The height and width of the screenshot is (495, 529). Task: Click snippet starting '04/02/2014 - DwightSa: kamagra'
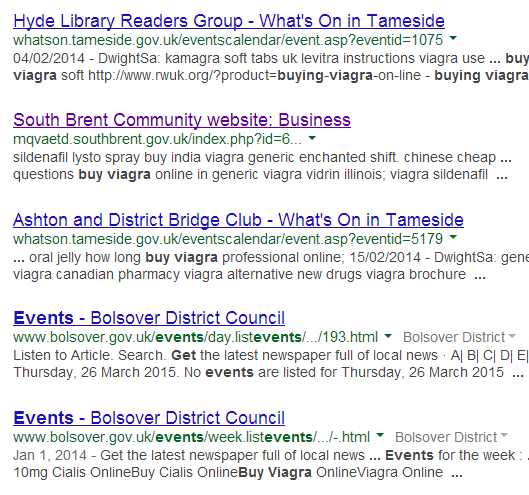tap(271, 58)
